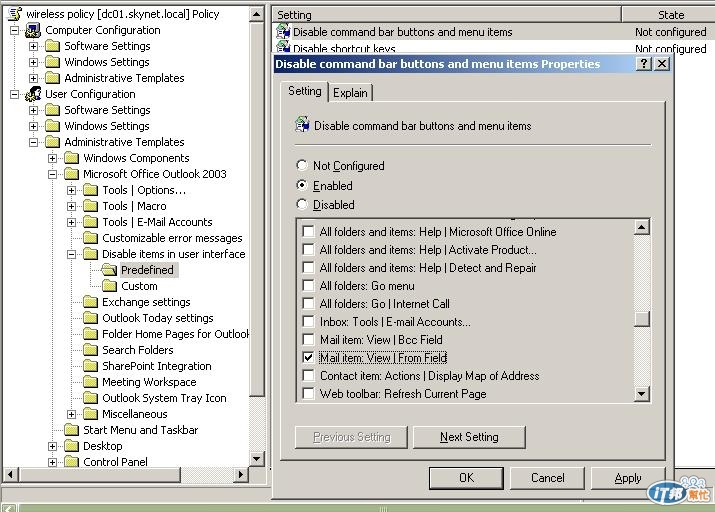Select the Disabled radio button

[301, 204]
